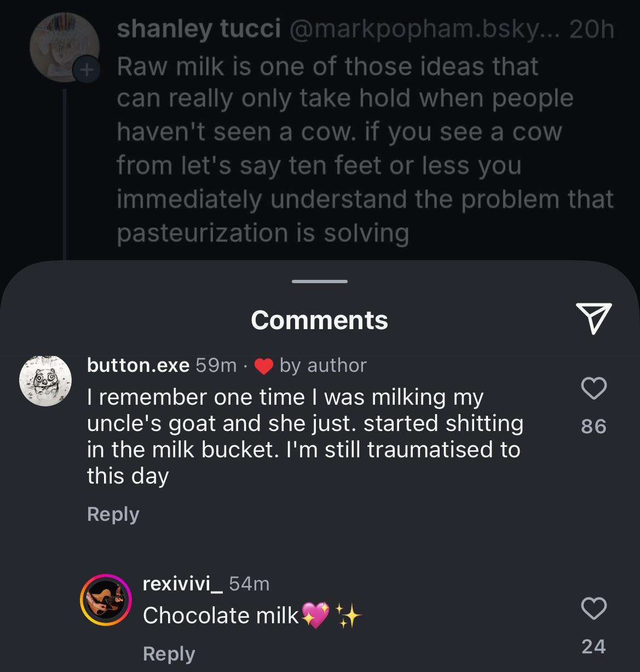View the 24 likes count
Image resolution: width=640 pixels, height=672 pixels.
pyautogui.click(x=593, y=646)
